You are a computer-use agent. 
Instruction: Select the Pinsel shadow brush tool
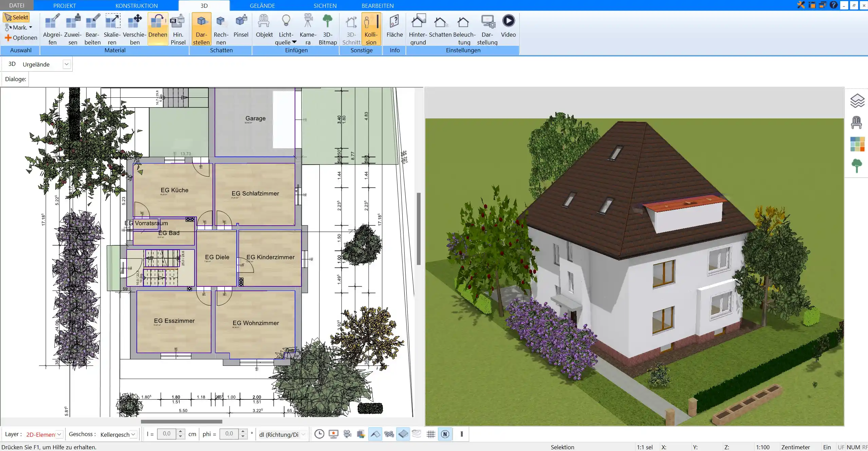pos(241,26)
